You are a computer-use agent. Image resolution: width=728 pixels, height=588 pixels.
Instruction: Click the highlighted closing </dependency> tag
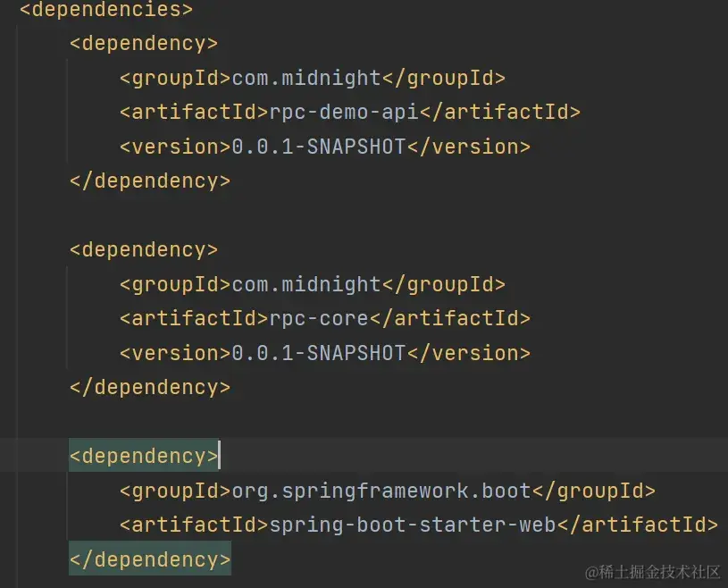coord(150,559)
